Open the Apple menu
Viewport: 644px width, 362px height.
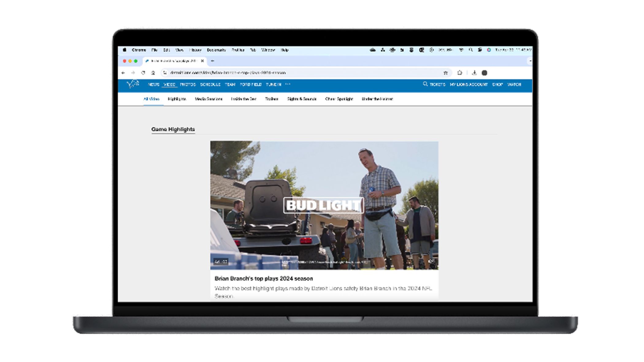click(125, 50)
